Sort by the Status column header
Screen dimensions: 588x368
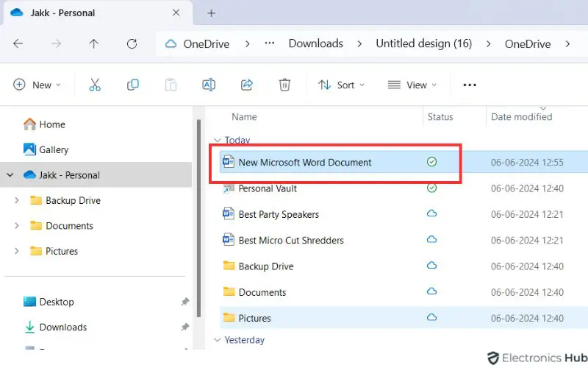click(440, 117)
